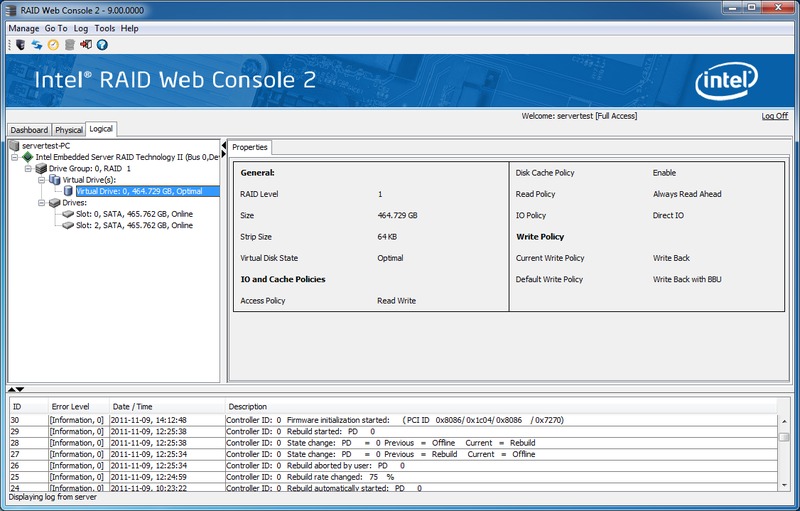800x511 pixels.
Task: Switch to the Dashboard tab
Action: click(29, 130)
